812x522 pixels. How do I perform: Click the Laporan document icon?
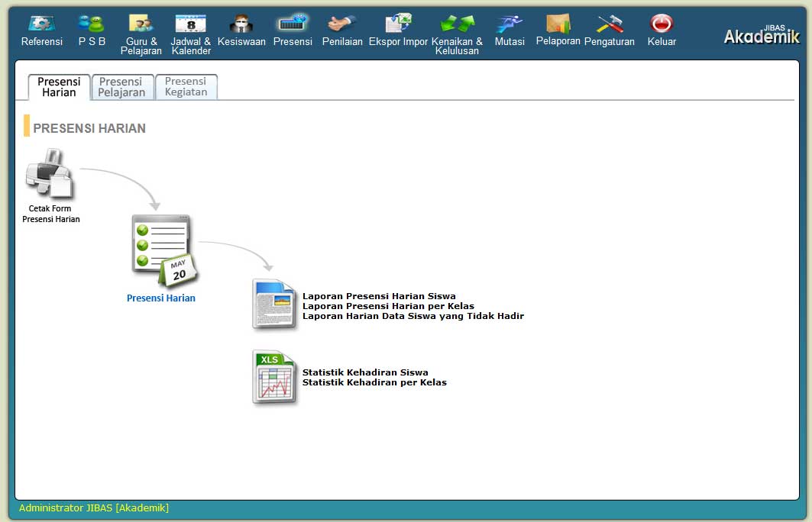coord(274,304)
